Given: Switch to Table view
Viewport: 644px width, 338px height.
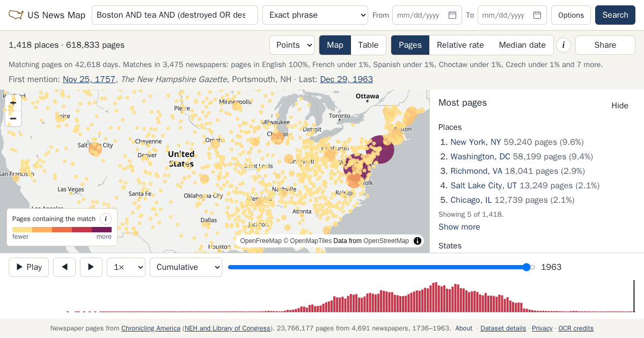Looking at the screenshot, I should [x=368, y=45].
